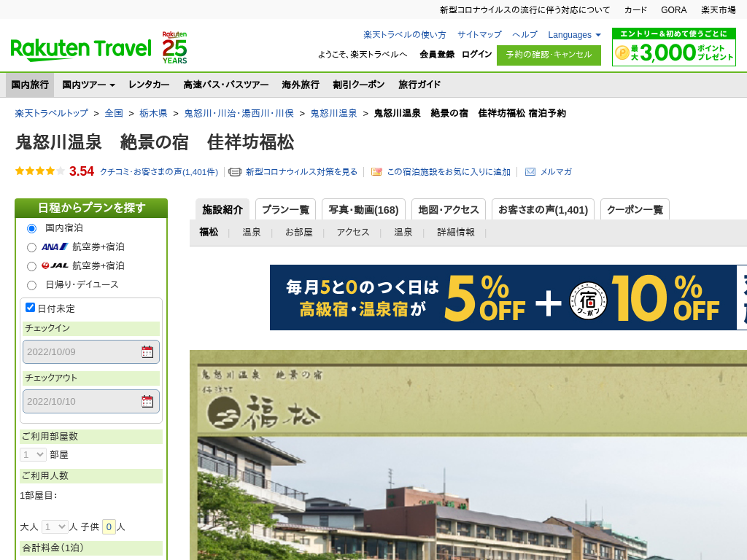Open 楽天トラベルの使い方 link
The height and width of the screenshot is (560, 747).
click(404, 35)
